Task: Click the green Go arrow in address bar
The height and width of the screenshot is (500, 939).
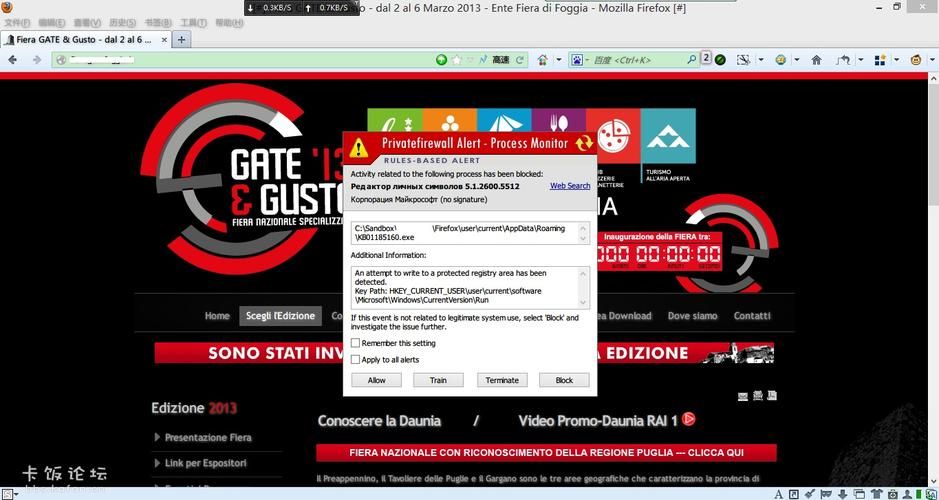Action: [x=441, y=60]
